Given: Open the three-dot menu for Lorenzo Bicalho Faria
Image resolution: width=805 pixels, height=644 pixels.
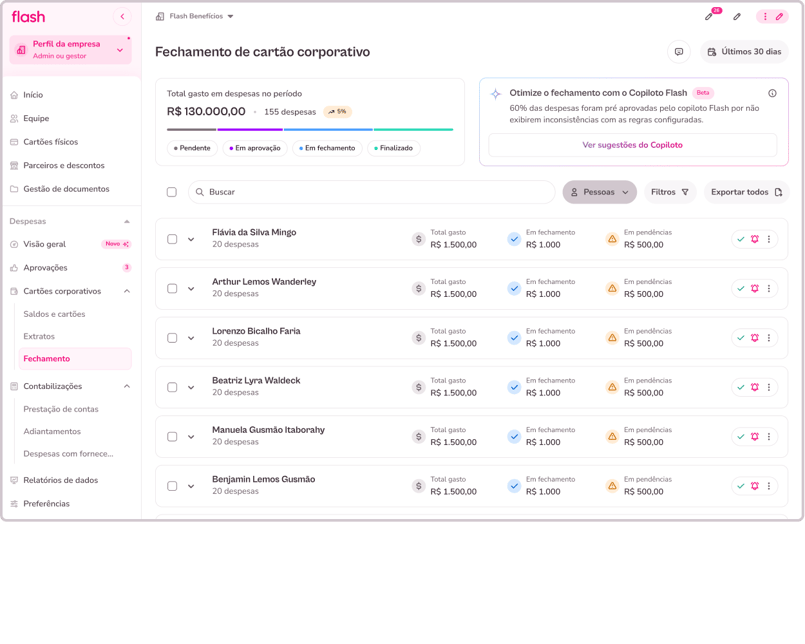Looking at the screenshot, I should click(769, 338).
